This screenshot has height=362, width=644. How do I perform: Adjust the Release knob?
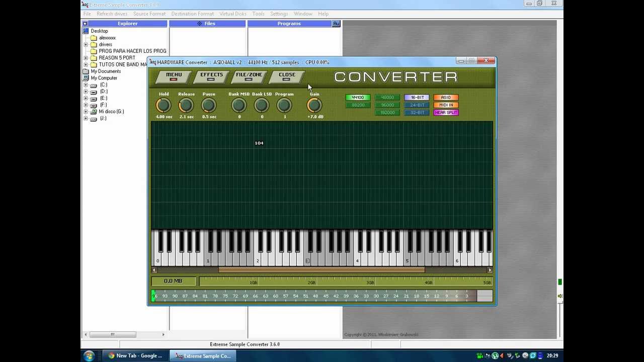click(x=186, y=106)
